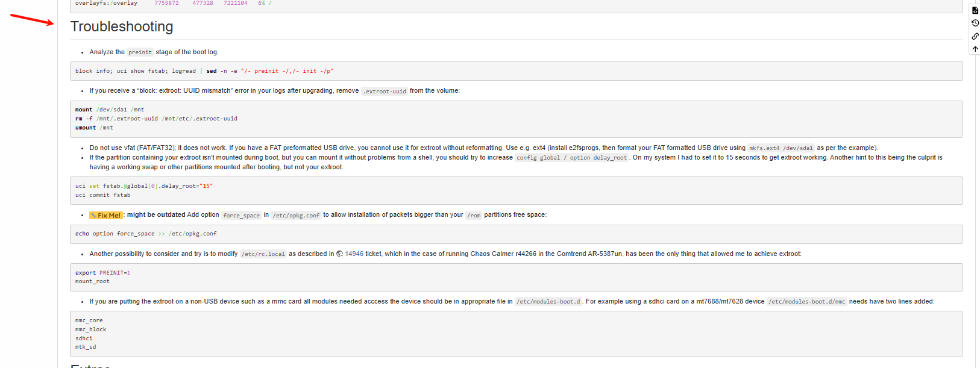Click inline config global option delay_root code
This screenshot has width=980, height=368.
tap(571, 158)
